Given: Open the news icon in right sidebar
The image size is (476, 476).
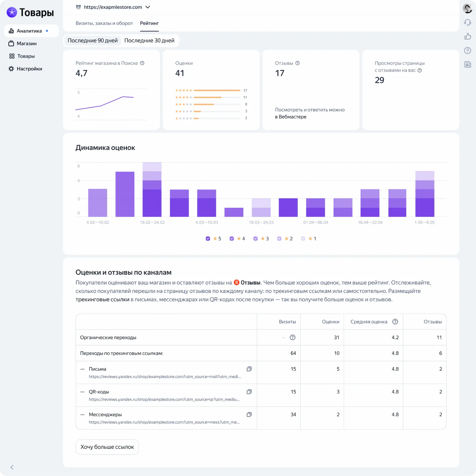Looking at the screenshot, I should pyautogui.click(x=467, y=65).
